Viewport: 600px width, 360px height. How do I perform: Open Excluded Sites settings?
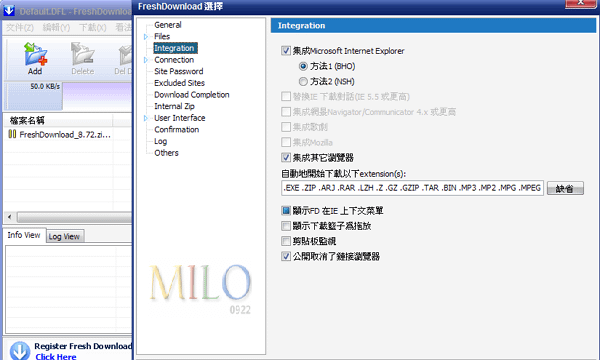[x=179, y=83]
